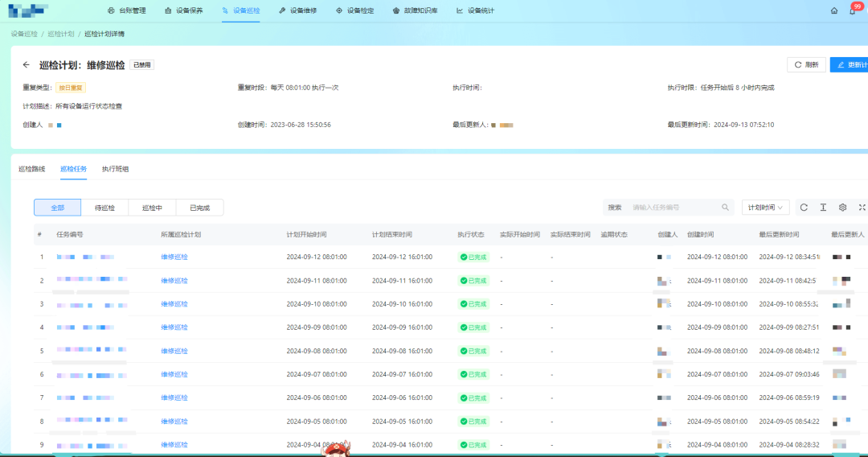Open the home icon in top bar
Screen dimensions: 868x457
coord(834,10)
